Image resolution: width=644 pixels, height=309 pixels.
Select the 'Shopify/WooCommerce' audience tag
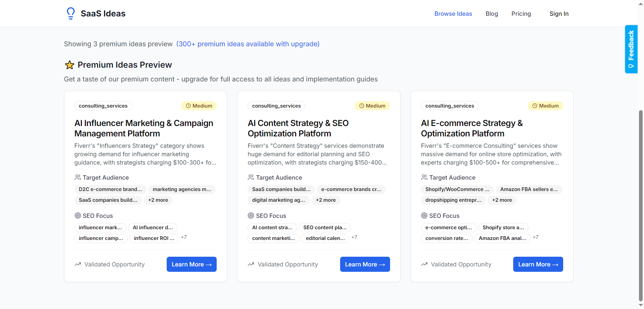pyautogui.click(x=457, y=189)
